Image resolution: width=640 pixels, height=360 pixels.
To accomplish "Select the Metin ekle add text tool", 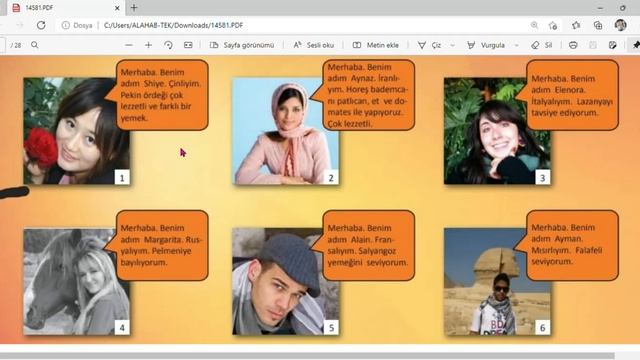I will click(x=376, y=45).
